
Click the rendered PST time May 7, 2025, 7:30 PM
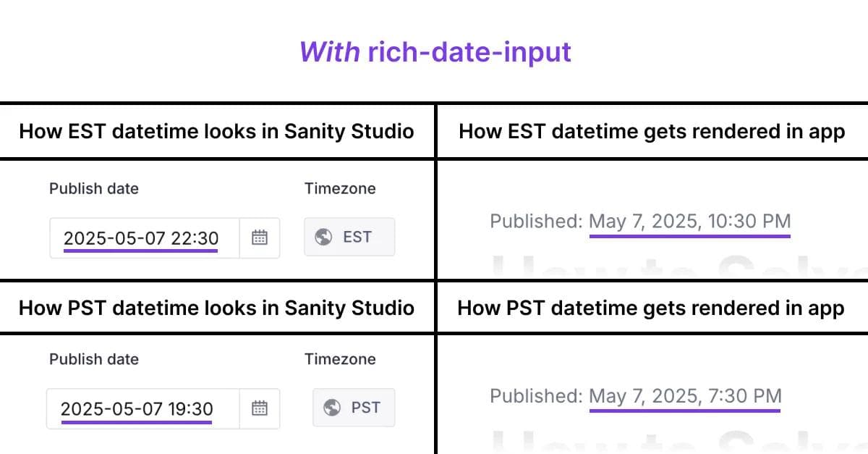click(685, 396)
